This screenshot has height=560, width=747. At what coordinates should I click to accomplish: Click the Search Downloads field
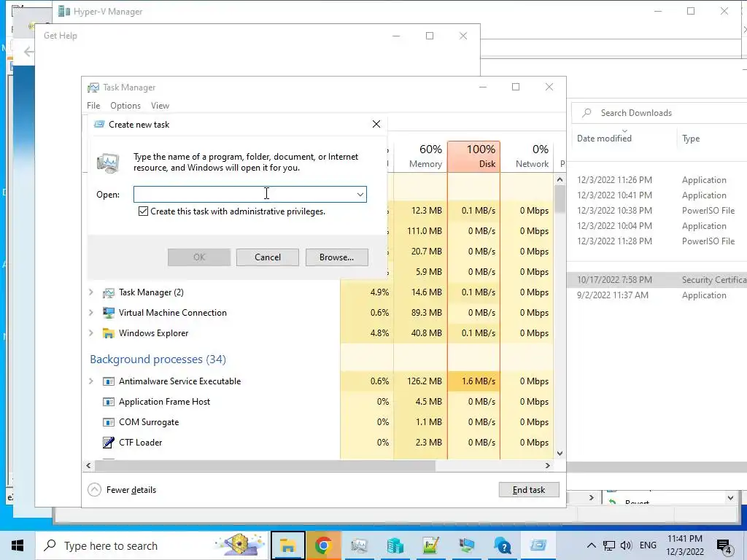click(659, 113)
